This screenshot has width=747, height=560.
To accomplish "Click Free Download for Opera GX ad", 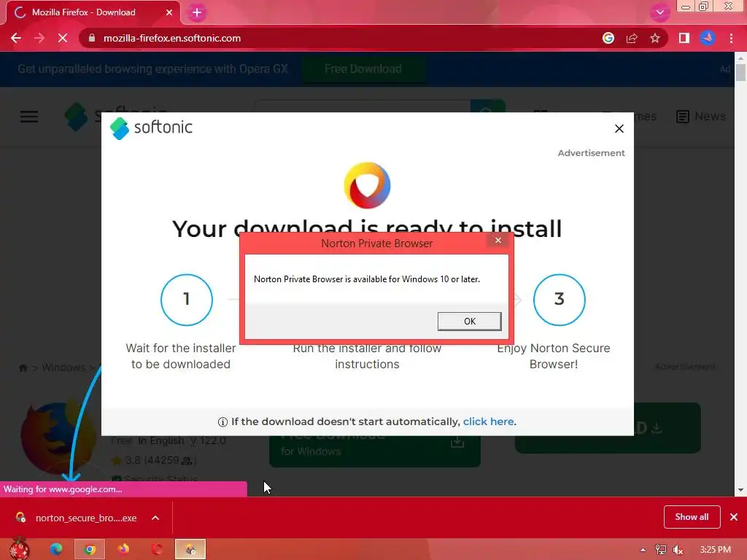I will pyautogui.click(x=363, y=69).
